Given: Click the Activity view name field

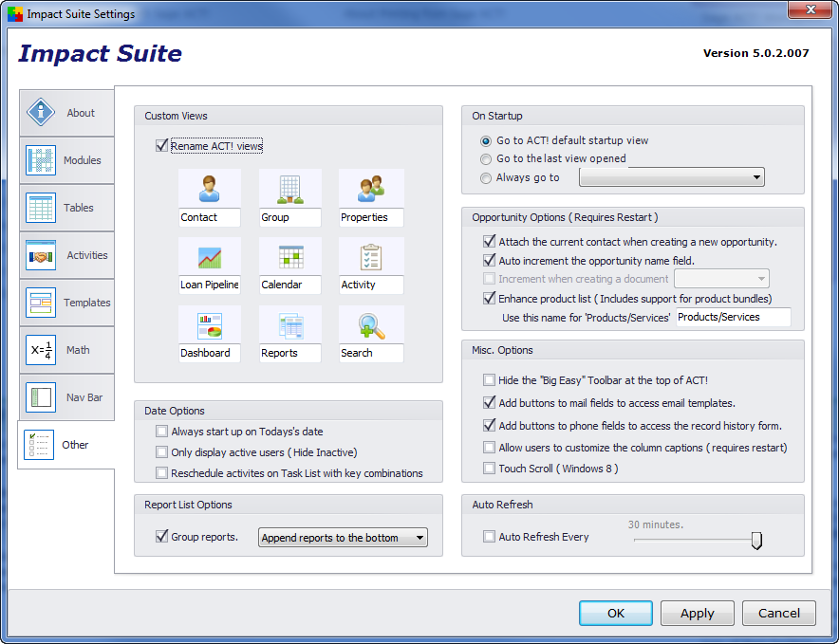Looking at the screenshot, I should pyautogui.click(x=371, y=285).
